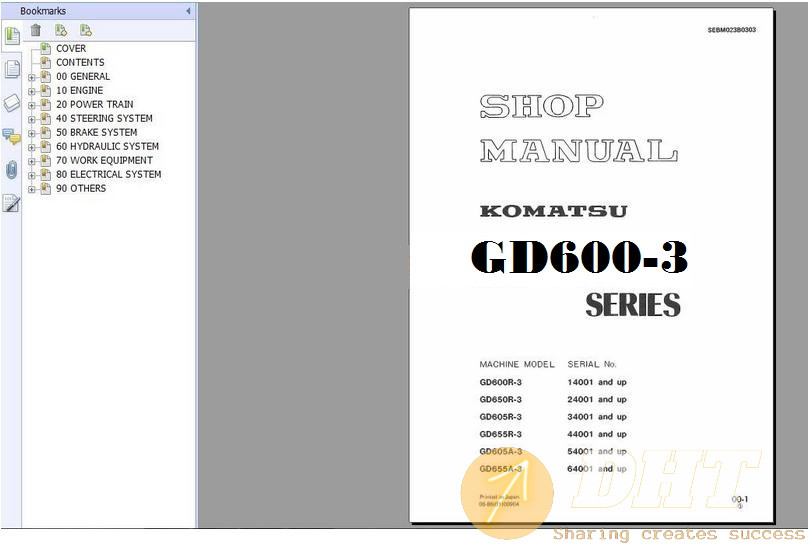Click the KOMATSU heading on the page
The width and height of the screenshot is (808, 546).
tap(553, 211)
